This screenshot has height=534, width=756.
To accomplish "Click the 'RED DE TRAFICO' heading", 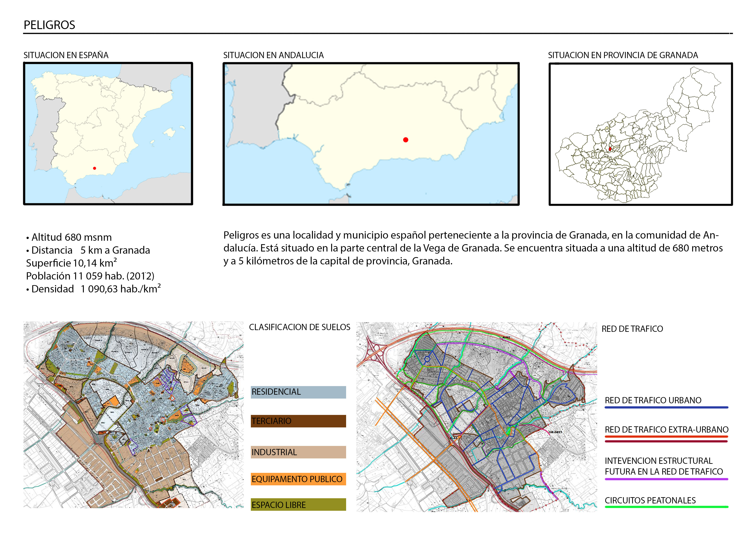I will point(632,329).
